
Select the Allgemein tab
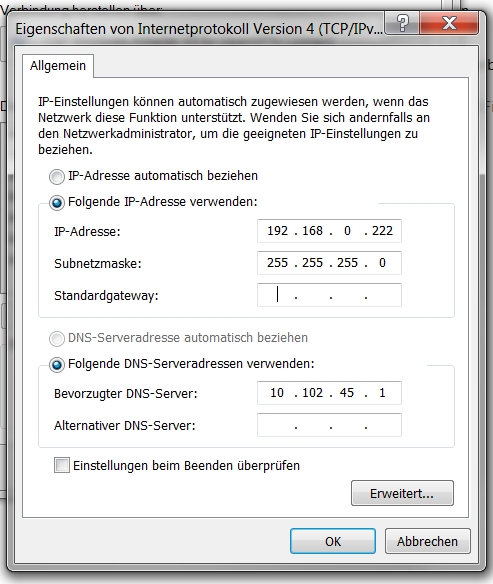(58, 66)
